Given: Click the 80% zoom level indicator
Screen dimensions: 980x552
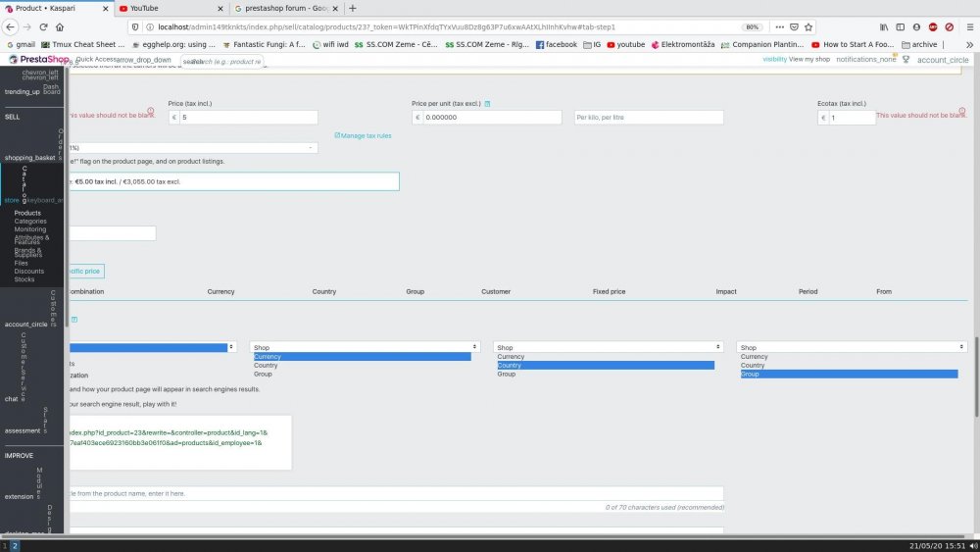Looking at the screenshot, I should tap(752, 26).
